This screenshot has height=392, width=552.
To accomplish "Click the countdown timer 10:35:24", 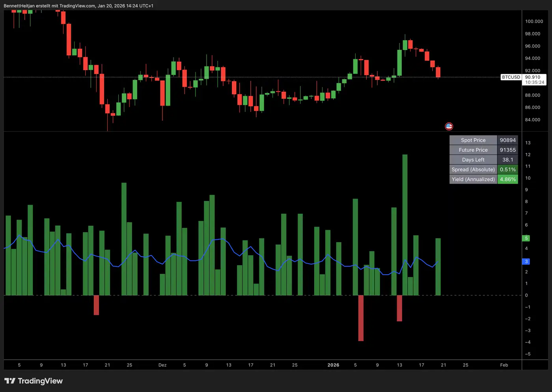I will tap(535, 82).
